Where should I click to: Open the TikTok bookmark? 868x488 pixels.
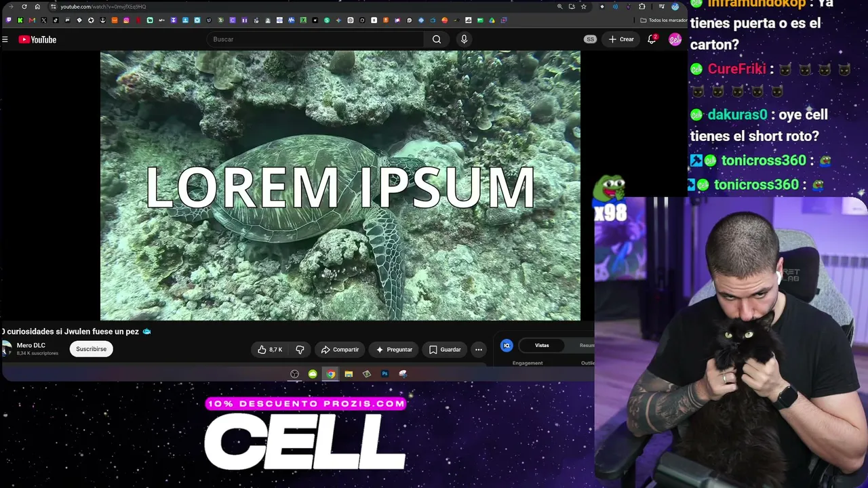(56, 20)
